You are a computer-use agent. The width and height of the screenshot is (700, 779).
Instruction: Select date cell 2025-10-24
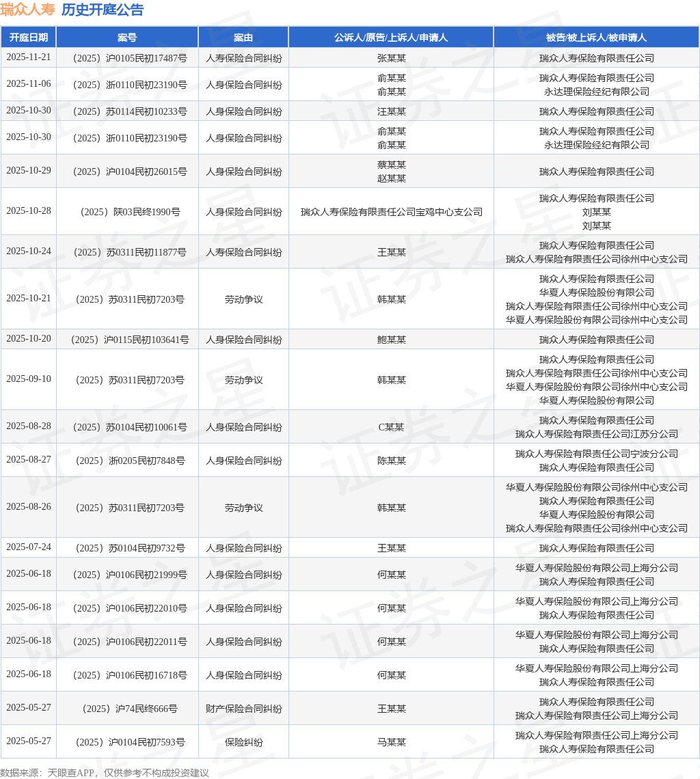(28, 251)
